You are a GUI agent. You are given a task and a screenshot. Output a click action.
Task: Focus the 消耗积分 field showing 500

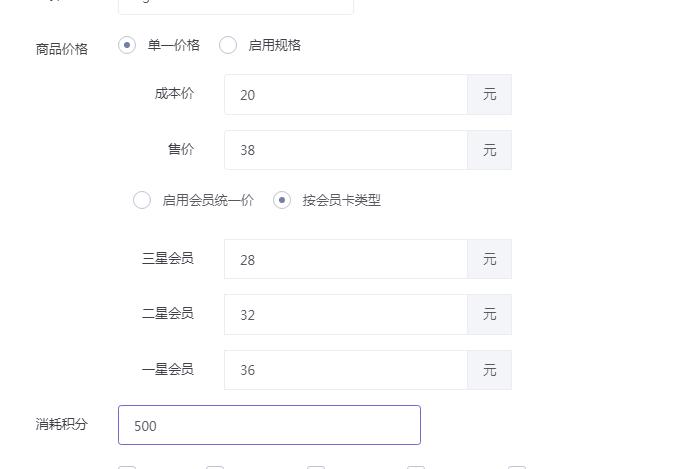pos(269,425)
